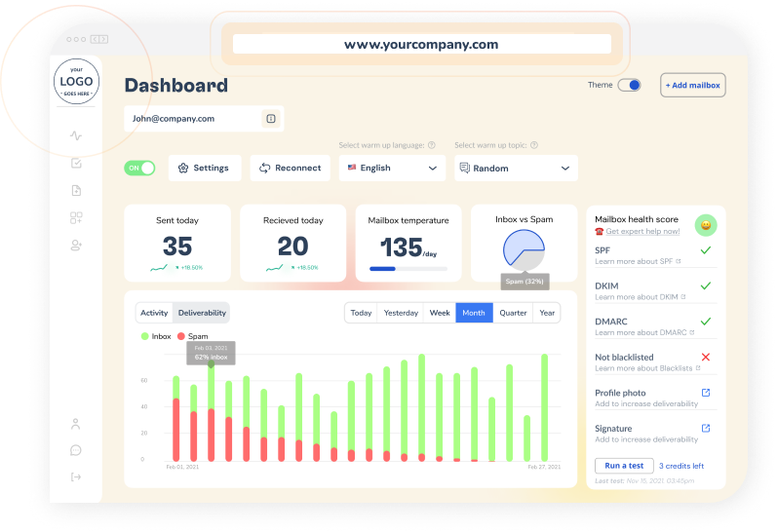Turn off the green ON warm-up switch
The height and width of the screenshot is (532, 777).
click(139, 168)
